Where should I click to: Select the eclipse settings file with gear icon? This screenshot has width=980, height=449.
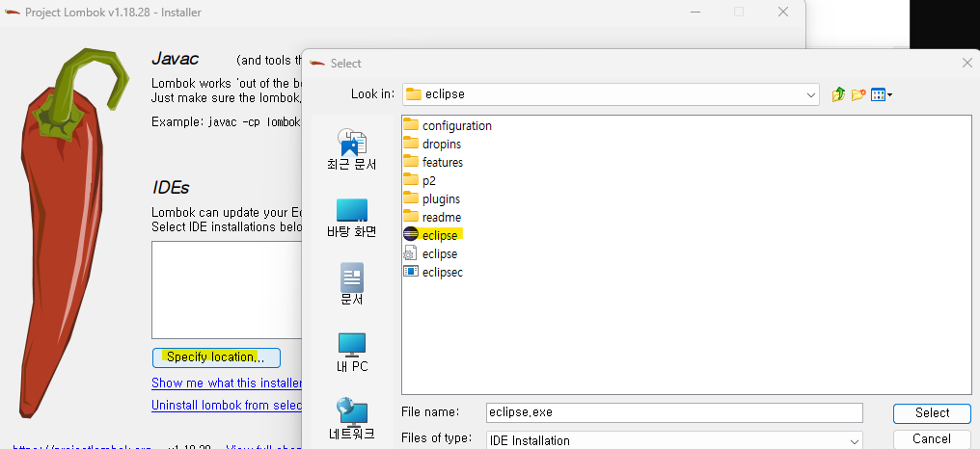[430, 253]
